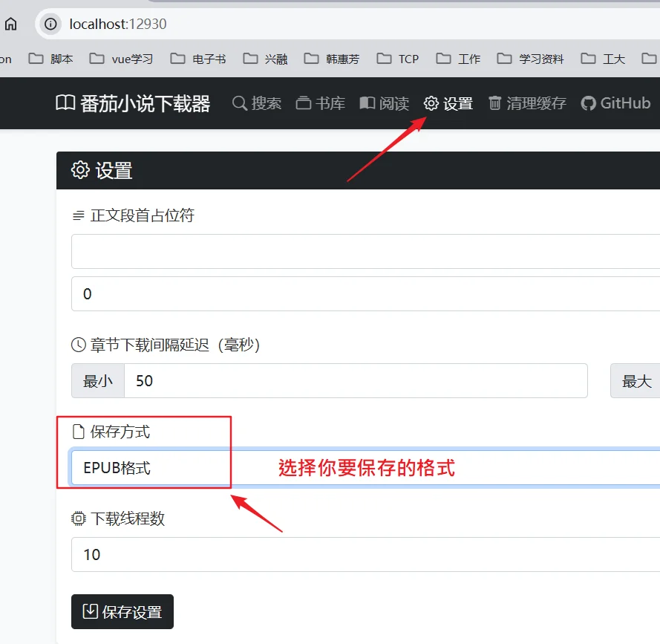Open the TCP bookmark folder

(398, 59)
